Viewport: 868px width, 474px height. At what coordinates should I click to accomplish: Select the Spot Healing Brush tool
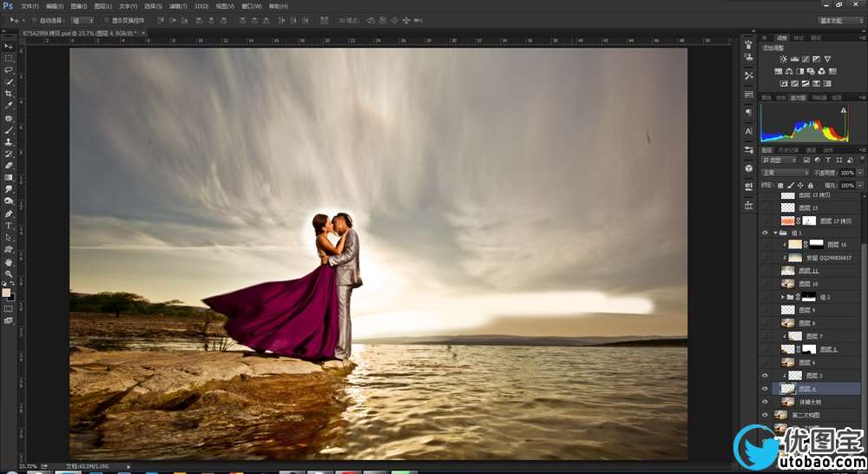9,118
